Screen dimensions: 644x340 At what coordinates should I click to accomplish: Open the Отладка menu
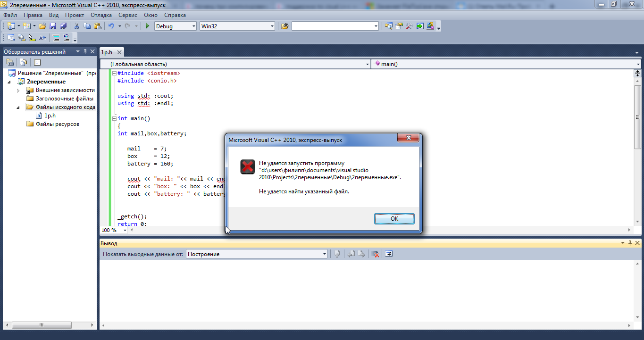(101, 15)
